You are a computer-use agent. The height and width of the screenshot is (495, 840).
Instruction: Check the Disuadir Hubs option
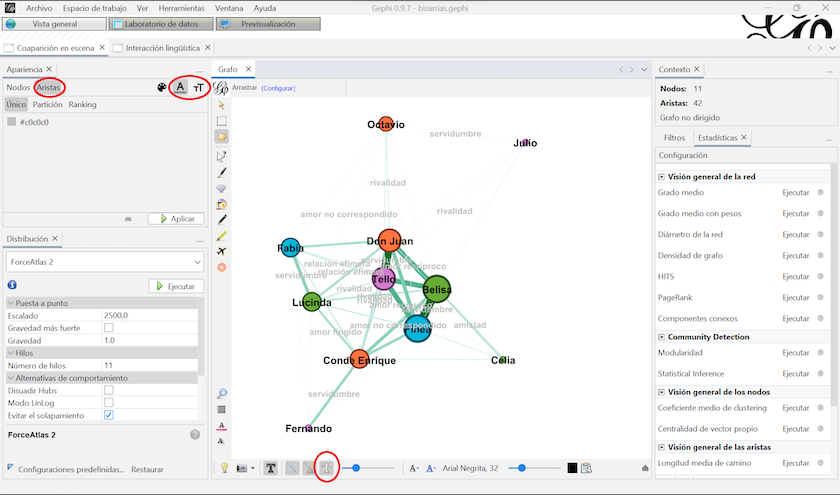click(108, 390)
